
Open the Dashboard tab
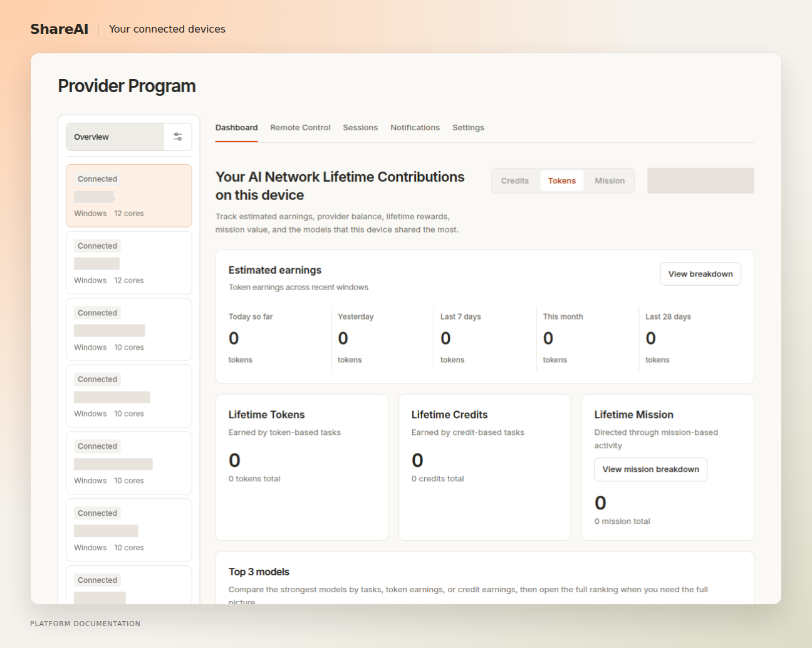coord(236,128)
